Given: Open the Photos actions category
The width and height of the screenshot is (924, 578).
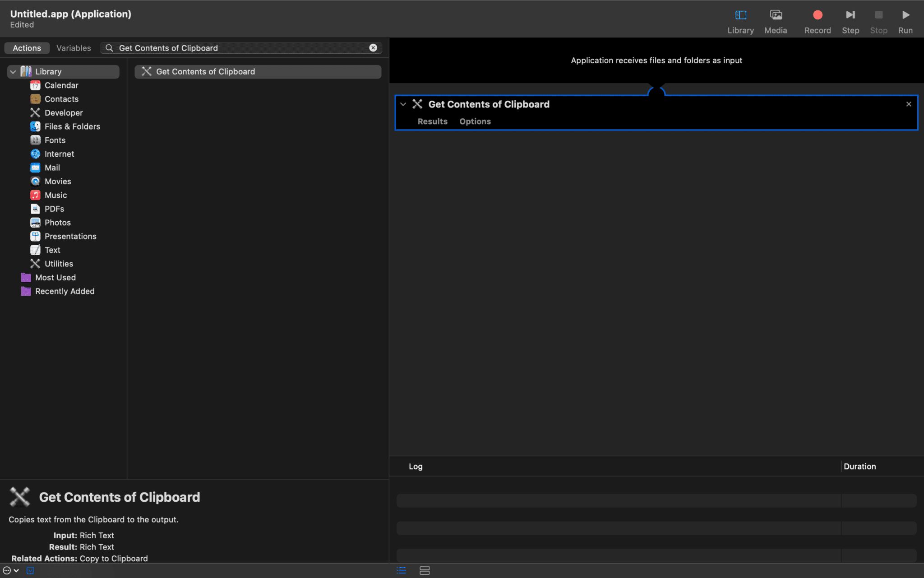Looking at the screenshot, I should (x=57, y=223).
